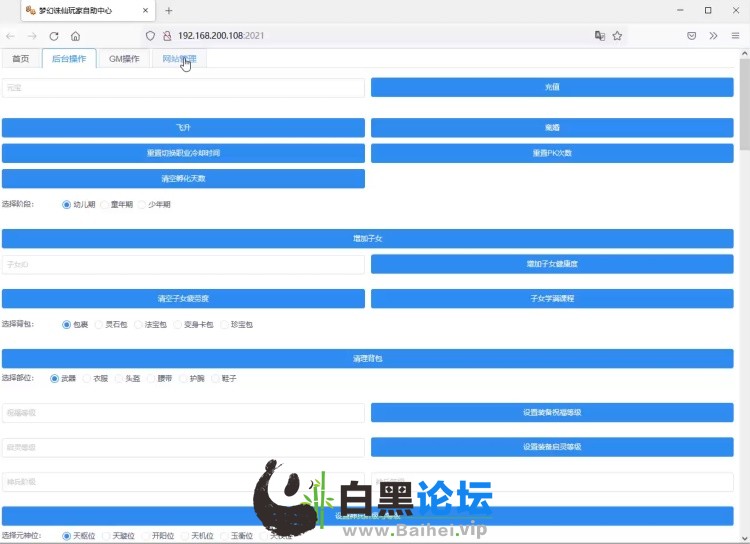Image resolution: width=750 pixels, height=544 pixels.
Task: Click the scrollbar up arrow
Action: [745, 53]
